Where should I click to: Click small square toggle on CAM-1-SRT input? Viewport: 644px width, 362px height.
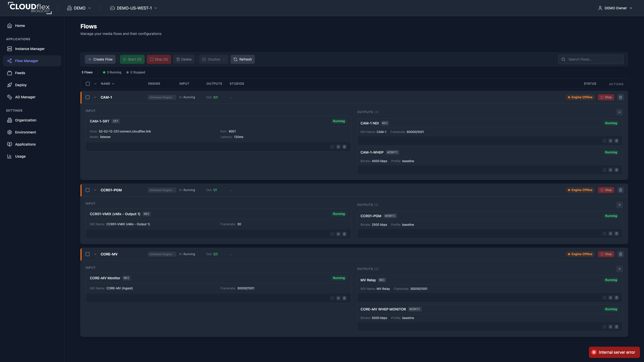pos(332,147)
